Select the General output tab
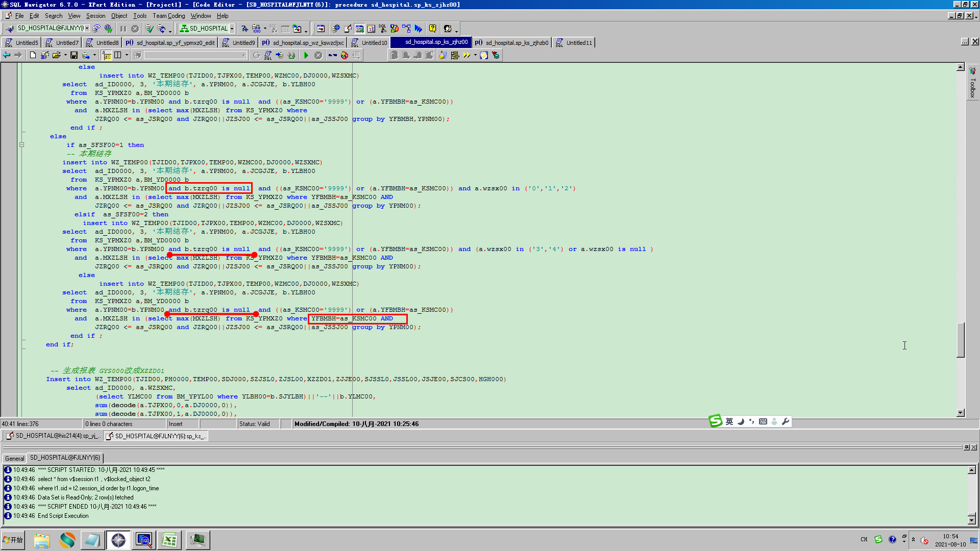The height and width of the screenshot is (551, 980). [14, 458]
